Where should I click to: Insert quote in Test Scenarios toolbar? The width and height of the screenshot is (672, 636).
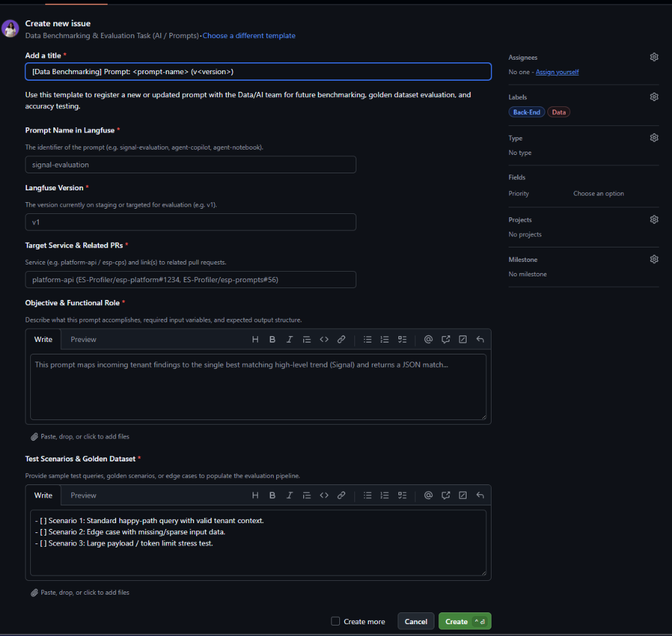[307, 496]
